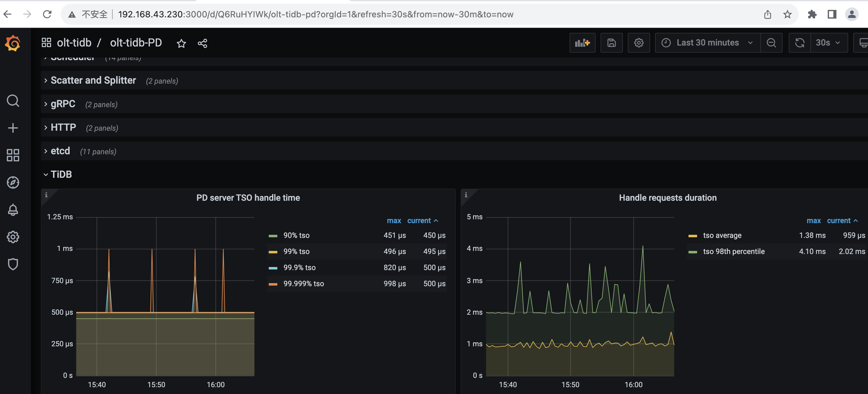Open olt-tidb folder breadcrumb
The width and height of the screenshot is (868, 394).
[x=74, y=43]
